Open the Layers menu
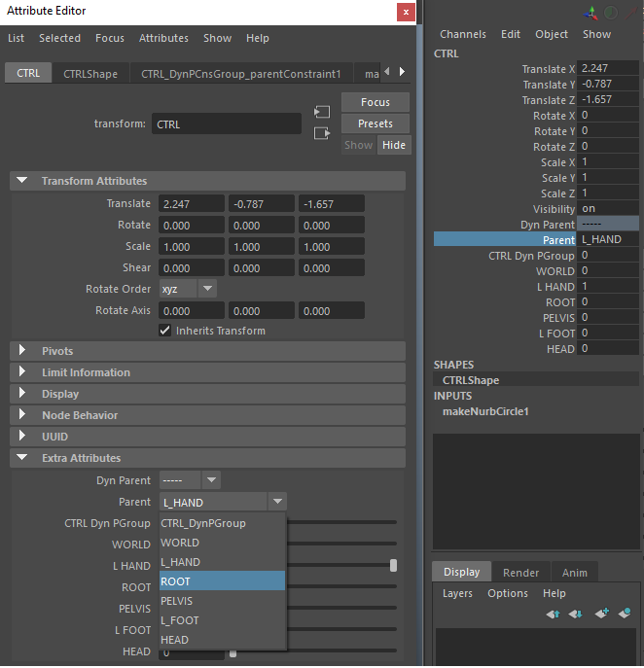Screen dimensions: 644x668 point(457,593)
